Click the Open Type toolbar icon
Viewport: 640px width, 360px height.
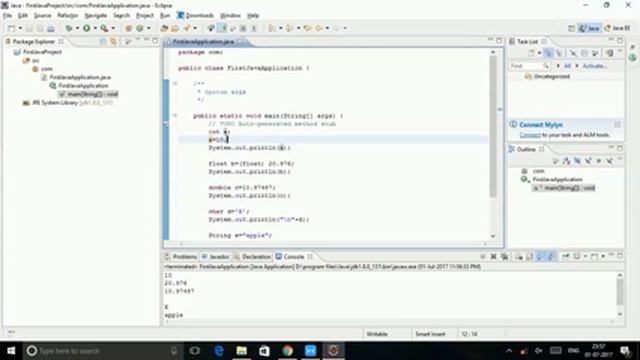pos(164,28)
